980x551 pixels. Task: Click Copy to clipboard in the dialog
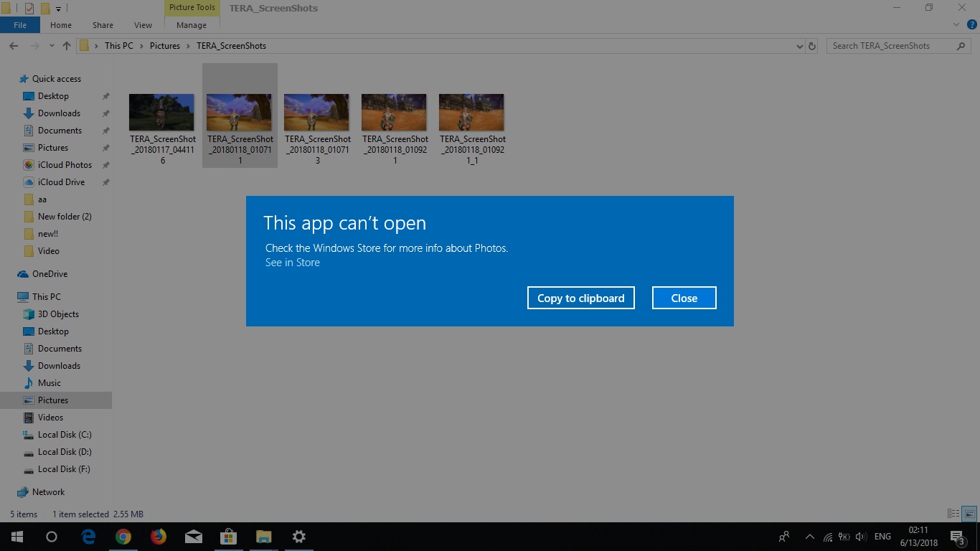pos(580,298)
